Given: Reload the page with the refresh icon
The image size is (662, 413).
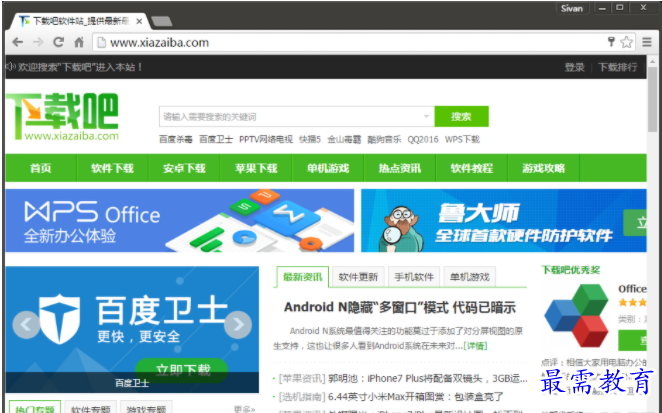Looking at the screenshot, I should 58,42.
